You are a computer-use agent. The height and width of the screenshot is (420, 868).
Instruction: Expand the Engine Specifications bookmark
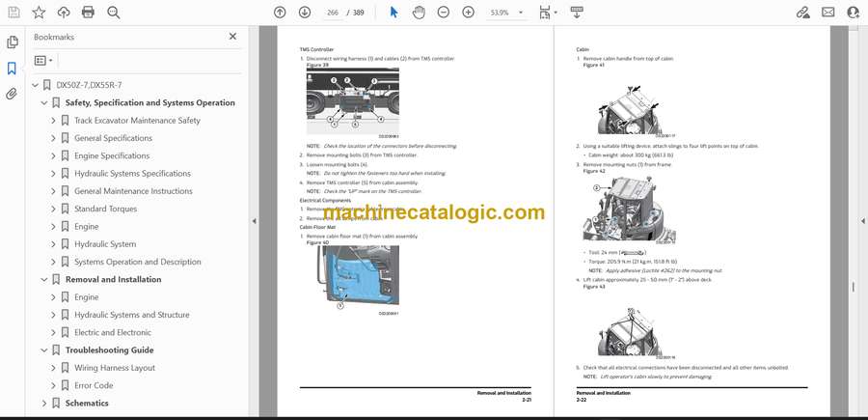54,155
